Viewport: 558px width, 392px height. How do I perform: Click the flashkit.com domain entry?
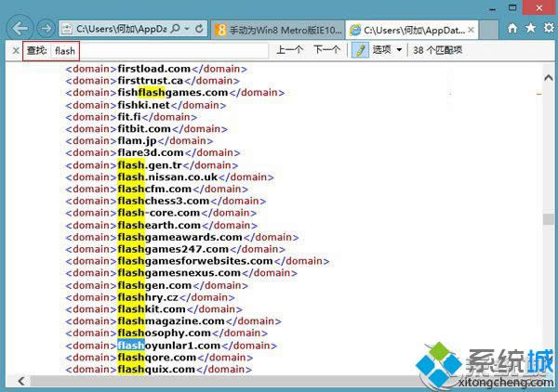[x=153, y=309]
